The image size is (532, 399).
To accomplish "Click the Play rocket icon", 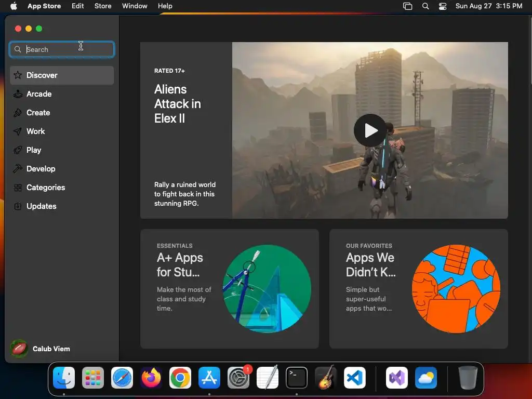I will click(x=18, y=150).
